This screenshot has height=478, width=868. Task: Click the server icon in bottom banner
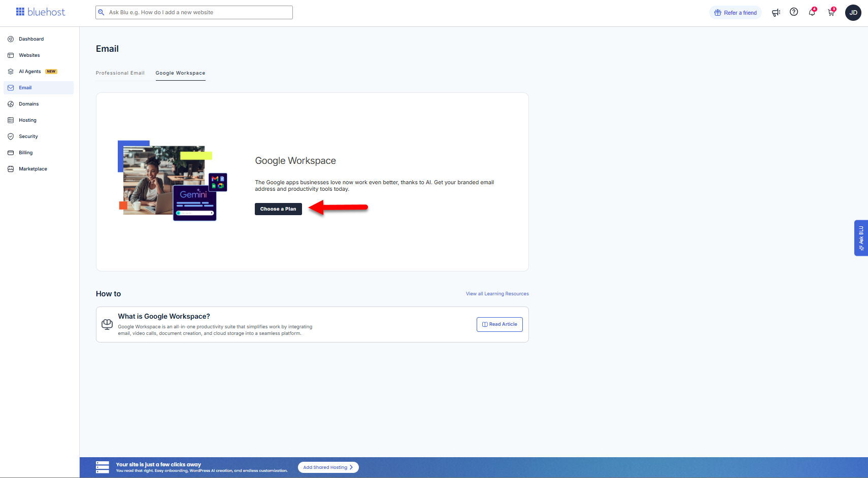[x=103, y=467]
